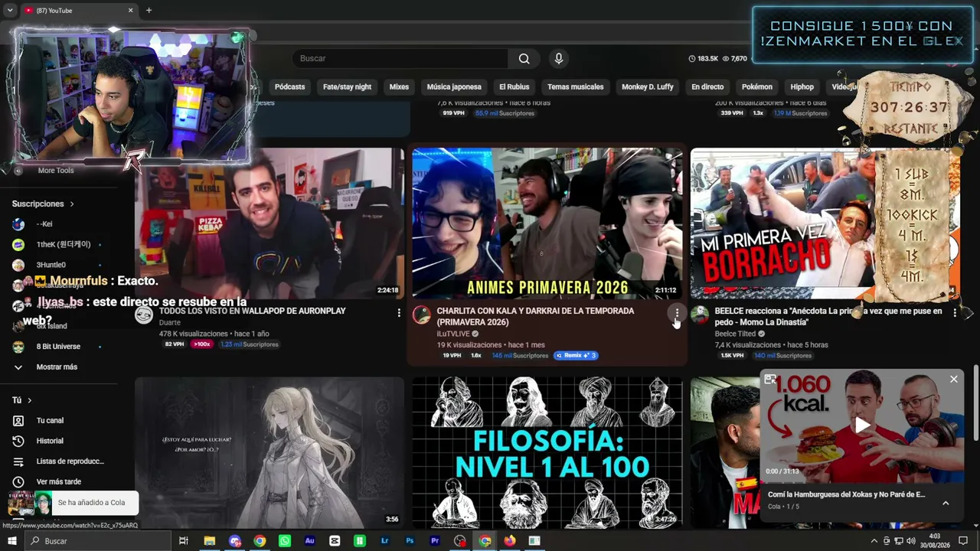The width and height of the screenshot is (980, 551).
Task: Expand the Tú section
Action: coord(22,400)
